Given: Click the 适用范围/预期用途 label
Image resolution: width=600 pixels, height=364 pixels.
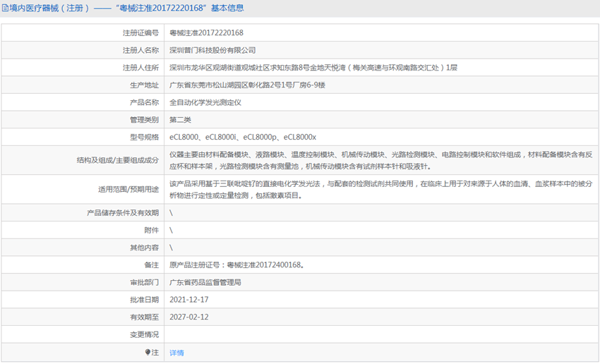Looking at the screenshot, I should tap(128, 189).
